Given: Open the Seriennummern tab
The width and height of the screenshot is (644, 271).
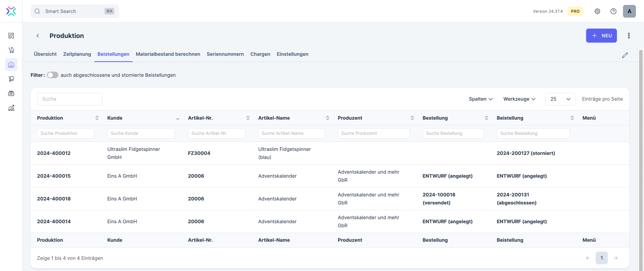Looking at the screenshot, I should point(225,54).
